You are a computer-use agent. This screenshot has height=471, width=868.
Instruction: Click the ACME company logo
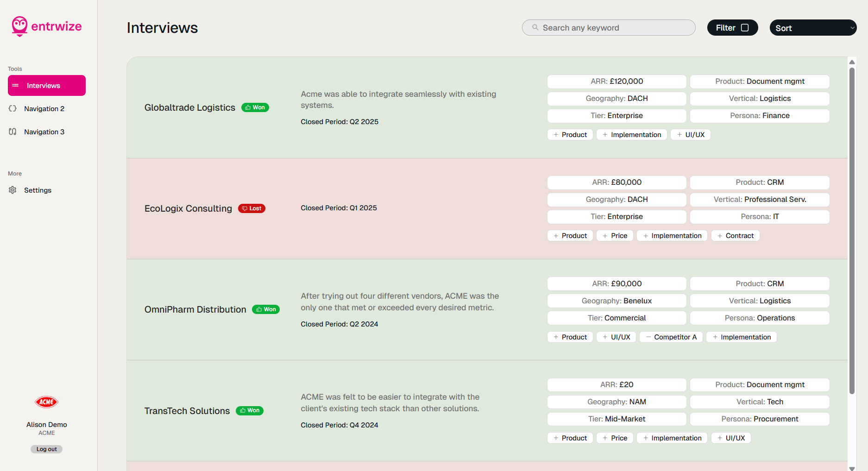[x=46, y=402]
